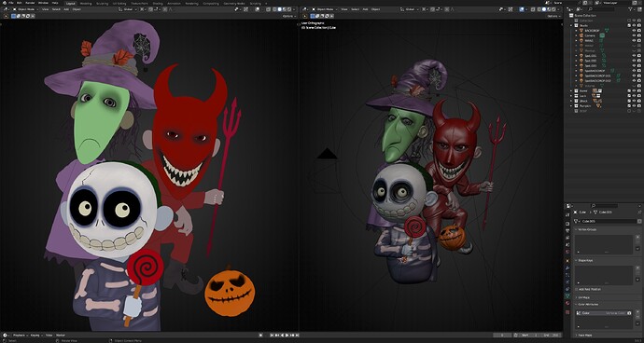Image resolution: width=644 pixels, height=343 pixels.
Task: Switch to the UV Editing workspace tab
Action: click(119, 4)
